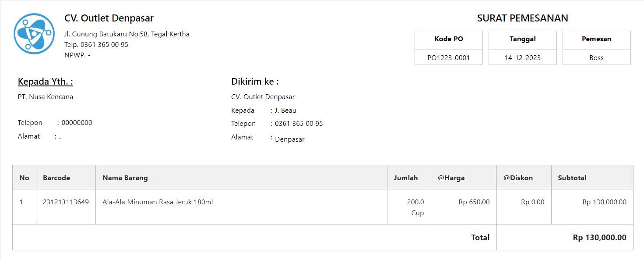The width and height of the screenshot is (644, 260).
Task: Click item Ala-Ala Minuman Rasa Jeruk 180ml
Action: (x=158, y=202)
